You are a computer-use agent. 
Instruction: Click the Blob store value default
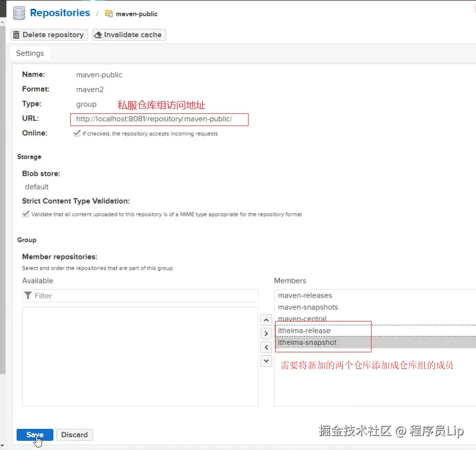coord(37,187)
